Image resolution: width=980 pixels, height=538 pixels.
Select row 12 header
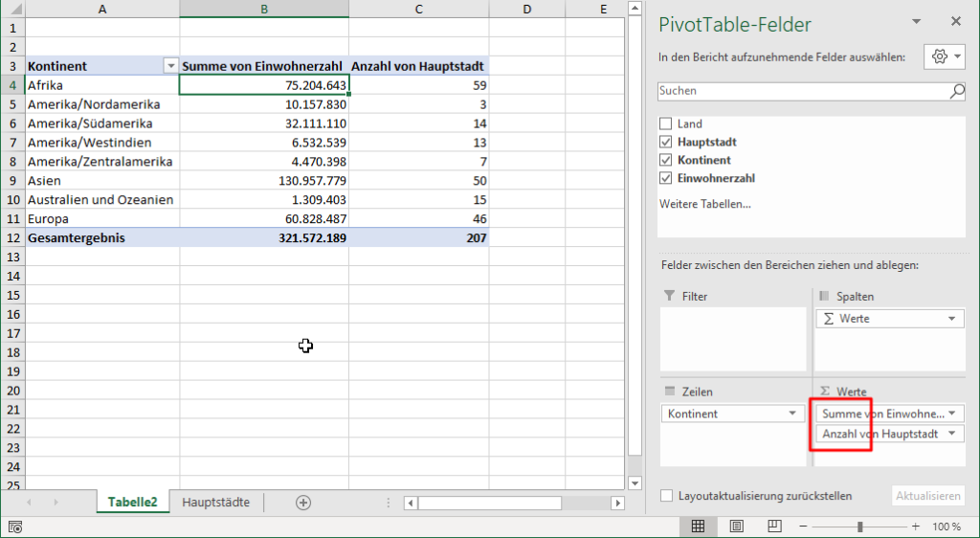(13, 238)
